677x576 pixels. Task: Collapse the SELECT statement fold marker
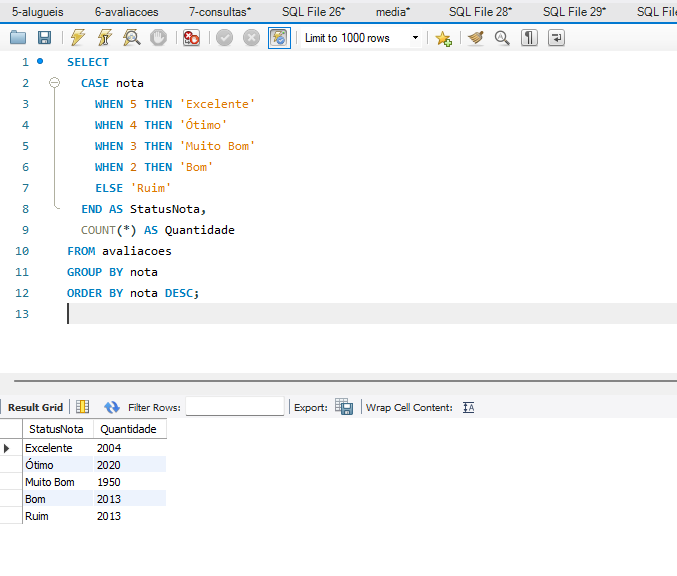point(55,83)
